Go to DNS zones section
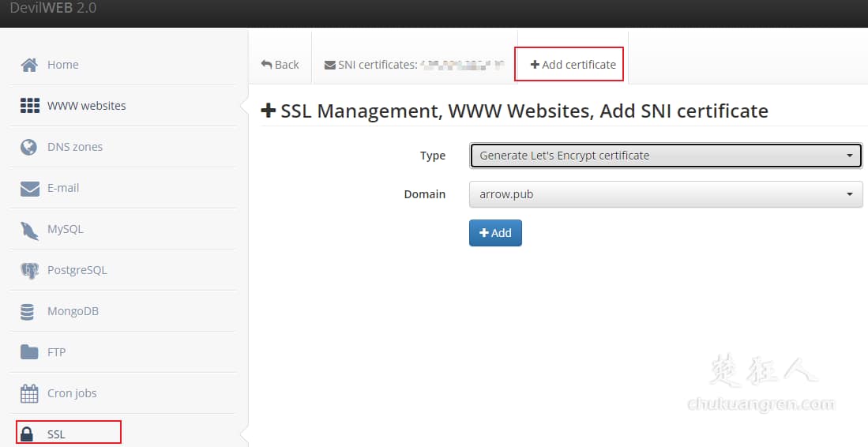Viewport: 868px width, 447px height. 75,147
